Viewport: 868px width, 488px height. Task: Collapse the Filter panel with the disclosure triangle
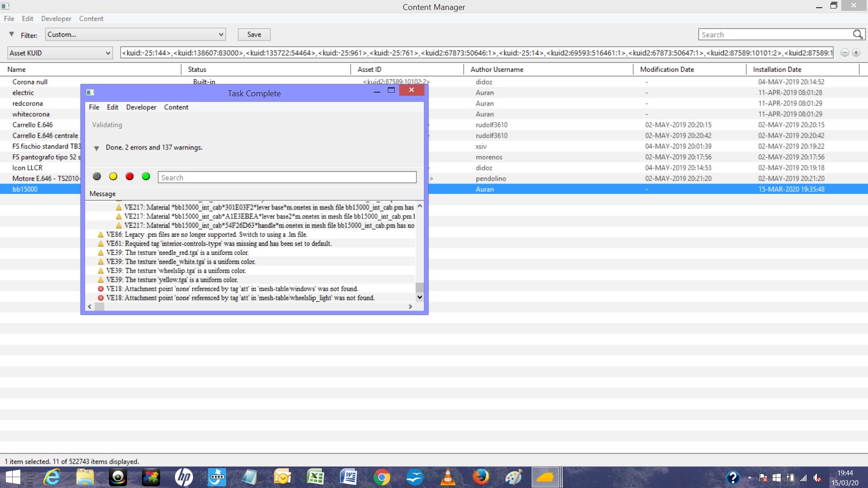11,34
